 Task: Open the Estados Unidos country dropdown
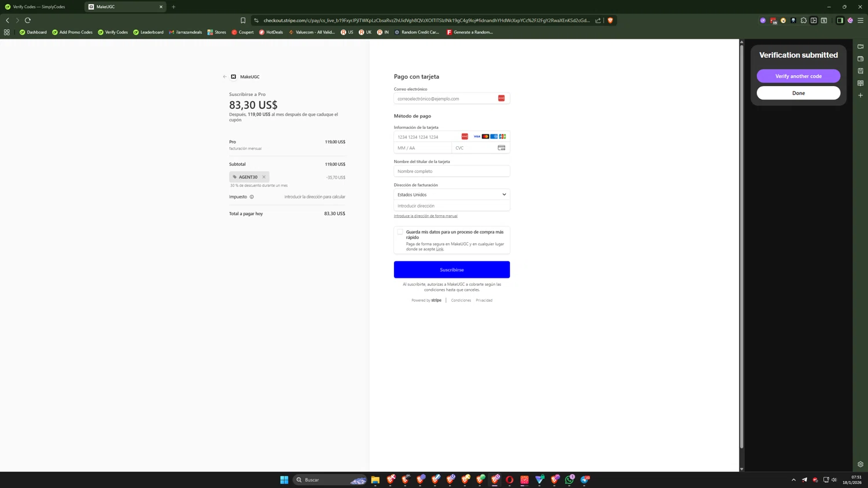452,195
